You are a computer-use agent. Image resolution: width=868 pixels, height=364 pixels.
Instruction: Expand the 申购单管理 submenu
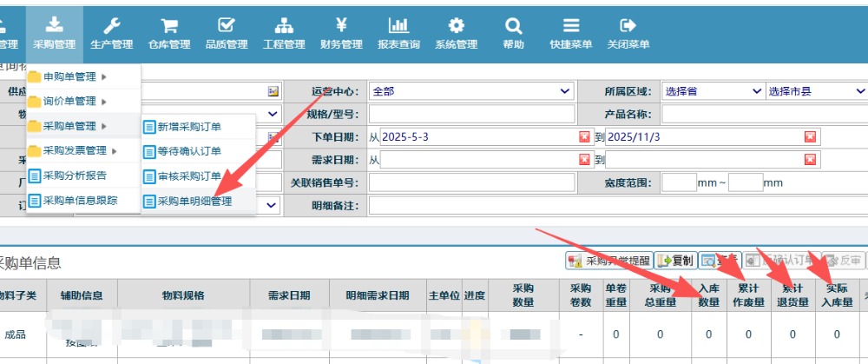pyautogui.click(x=75, y=77)
